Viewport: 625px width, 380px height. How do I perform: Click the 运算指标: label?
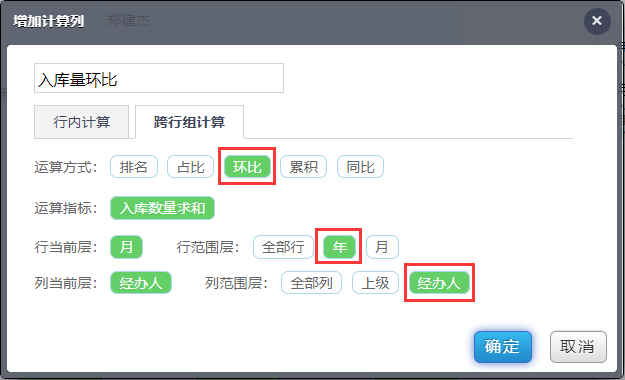pos(66,208)
